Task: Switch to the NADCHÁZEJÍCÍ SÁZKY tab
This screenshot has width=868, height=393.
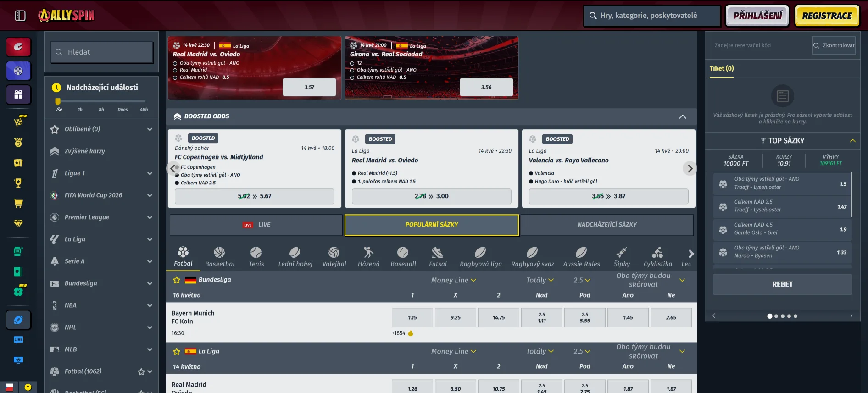Action: [607, 225]
